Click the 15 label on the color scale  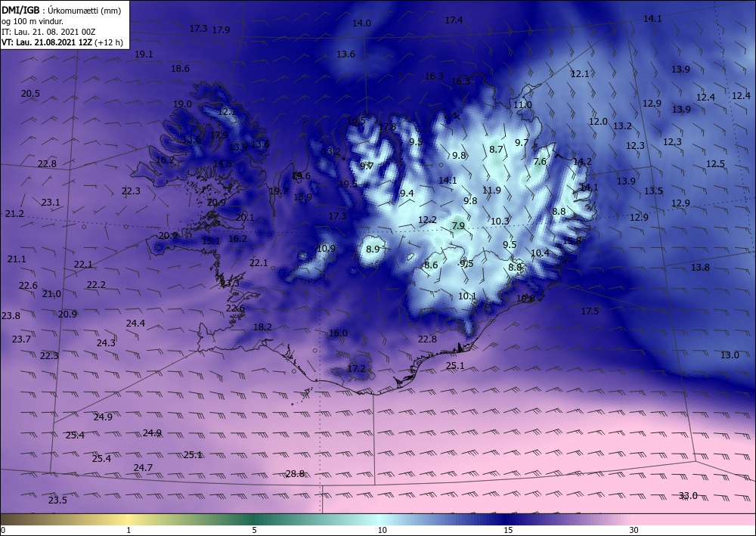(x=508, y=530)
